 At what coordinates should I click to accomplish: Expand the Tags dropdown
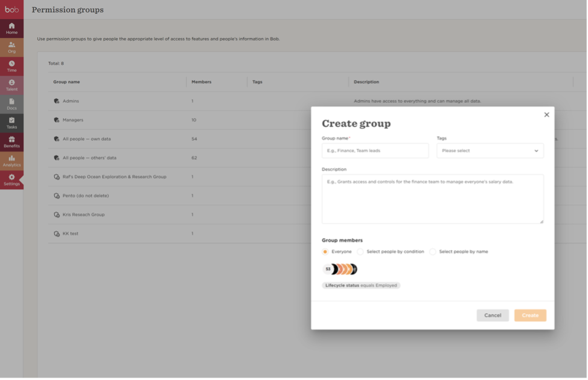(x=490, y=150)
